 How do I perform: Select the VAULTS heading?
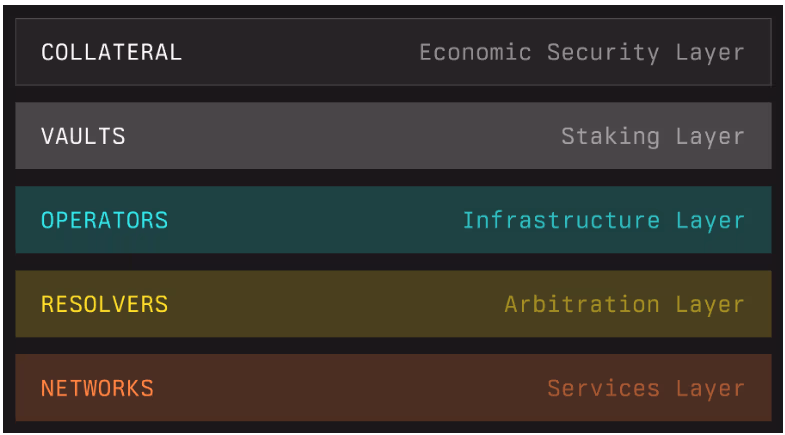tap(83, 136)
